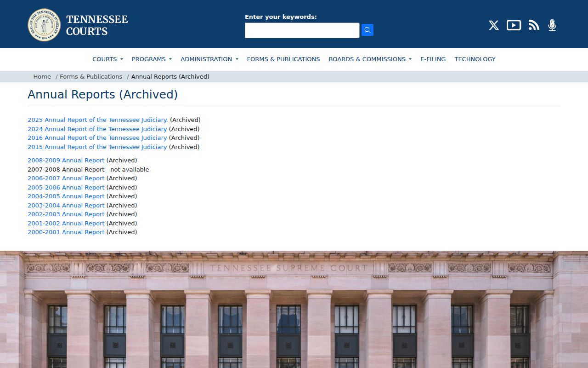Open Forms & Publications in navigation bar
The height and width of the screenshot is (368, 588).
[x=283, y=59]
